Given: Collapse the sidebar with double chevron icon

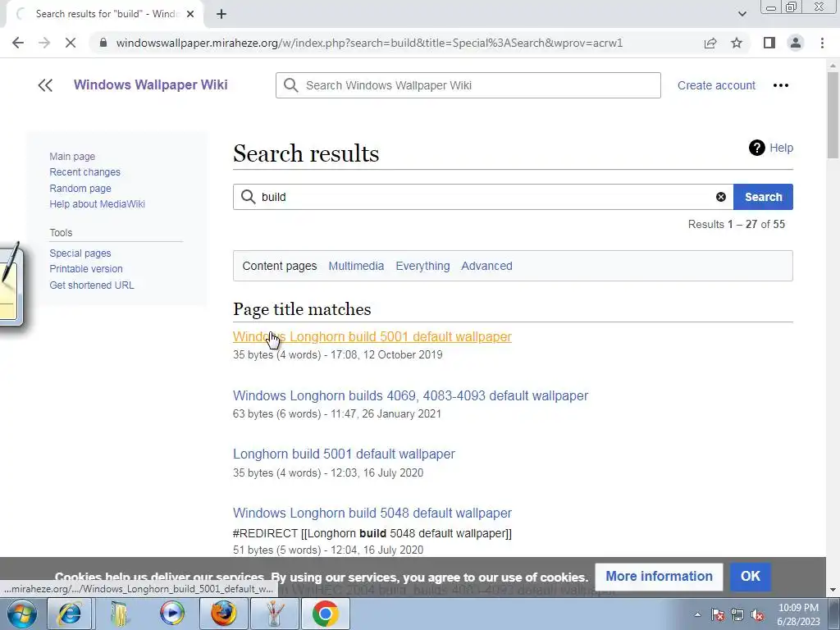Looking at the screenshot, I should pyautogui.click(x=46, y=85).
